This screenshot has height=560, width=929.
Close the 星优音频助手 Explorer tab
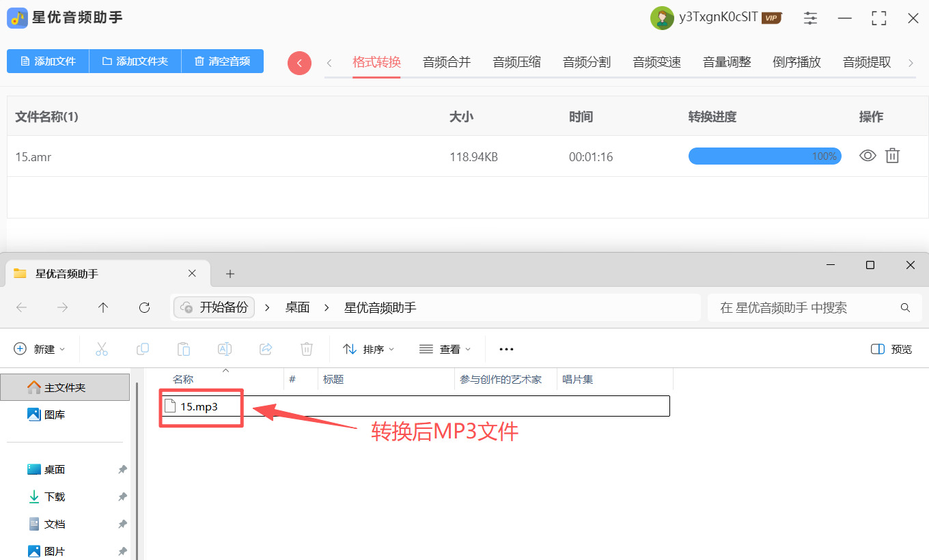[x=192, y=273]
